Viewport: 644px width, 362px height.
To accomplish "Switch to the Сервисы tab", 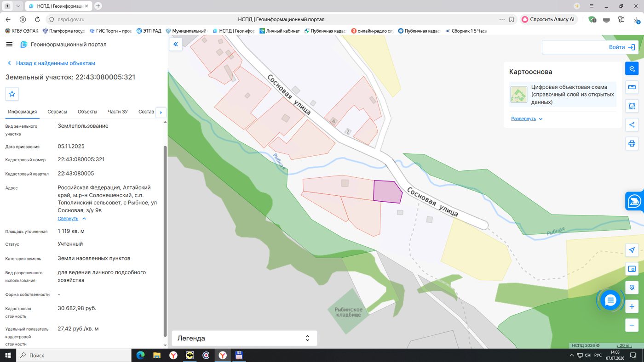I will click(57, 112).
